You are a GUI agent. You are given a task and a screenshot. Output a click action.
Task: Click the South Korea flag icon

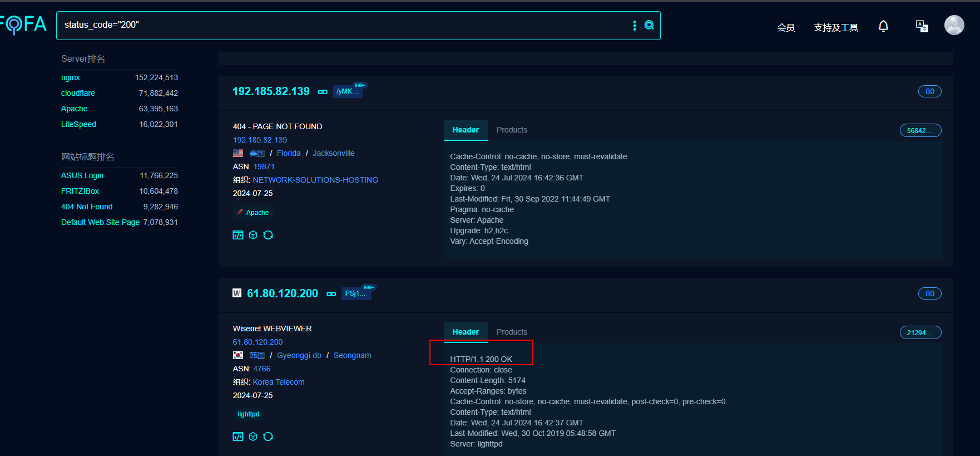pyautogui.click(x=238, y=355)
